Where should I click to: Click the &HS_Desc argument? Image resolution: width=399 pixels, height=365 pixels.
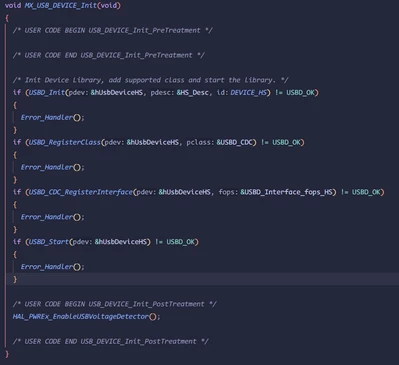(x=193, y=92)
